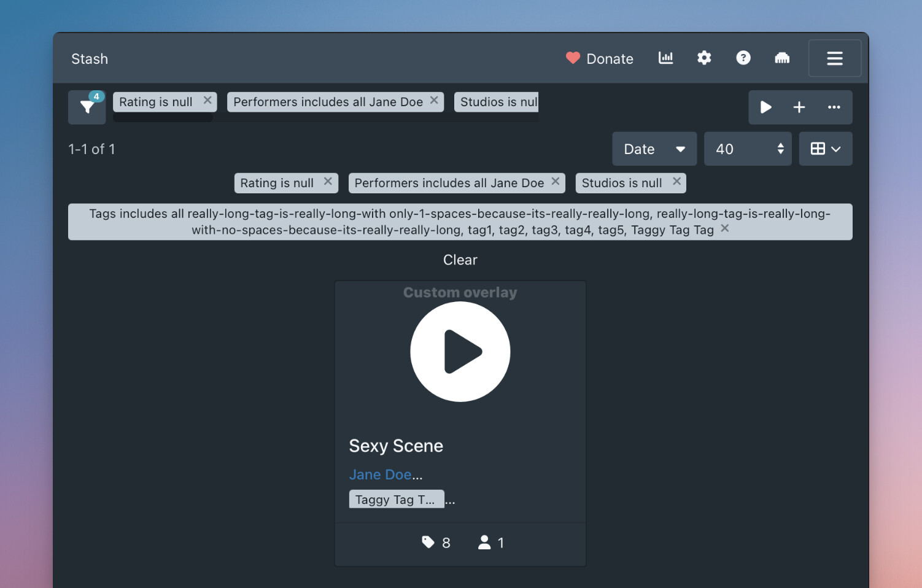The height and width of the screenshot is (588, 922).
Task: Open the filter dialog with 4 badge
Action: click(87, 107)
